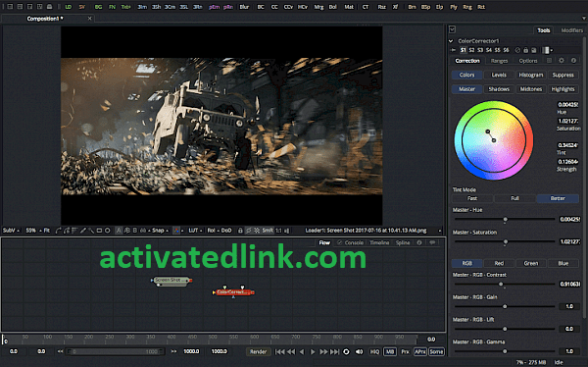Add a Merge node Mrg
This screenshot has height=367, width=588.
[318, 7]
